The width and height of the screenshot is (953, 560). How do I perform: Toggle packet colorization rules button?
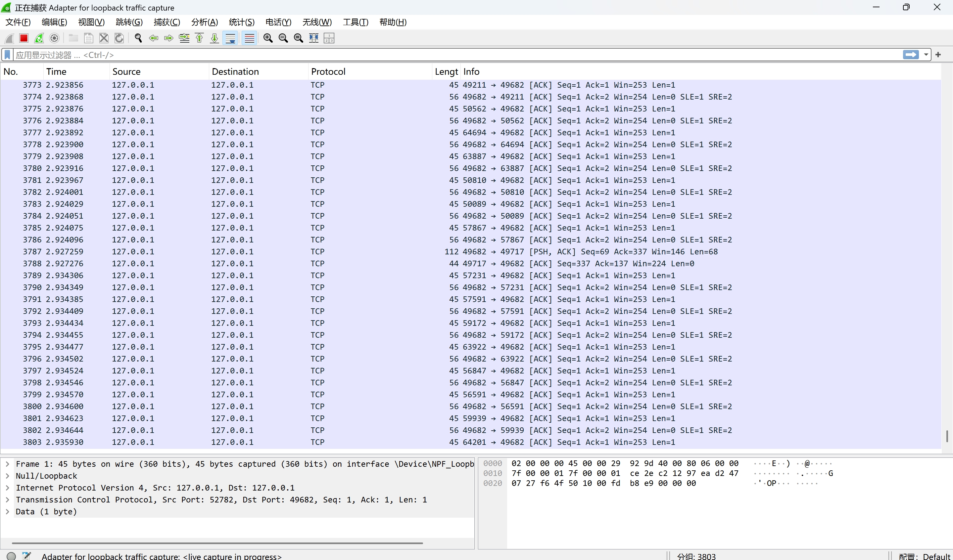[249, 38]
